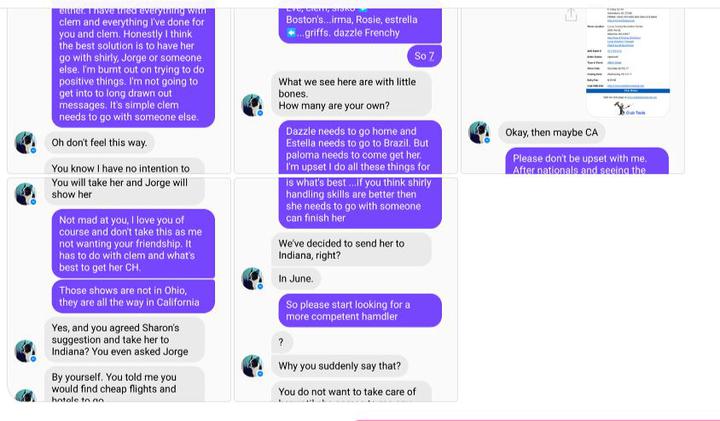Click the share icon beside the show flyer image
720x421 pixels.
pos(571,15)
